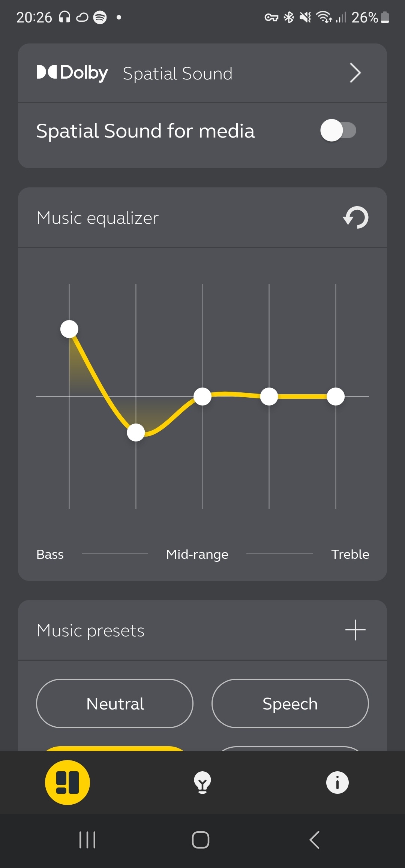405x868 pixels.
Task: Open the info tab
Action: point(337,783)
